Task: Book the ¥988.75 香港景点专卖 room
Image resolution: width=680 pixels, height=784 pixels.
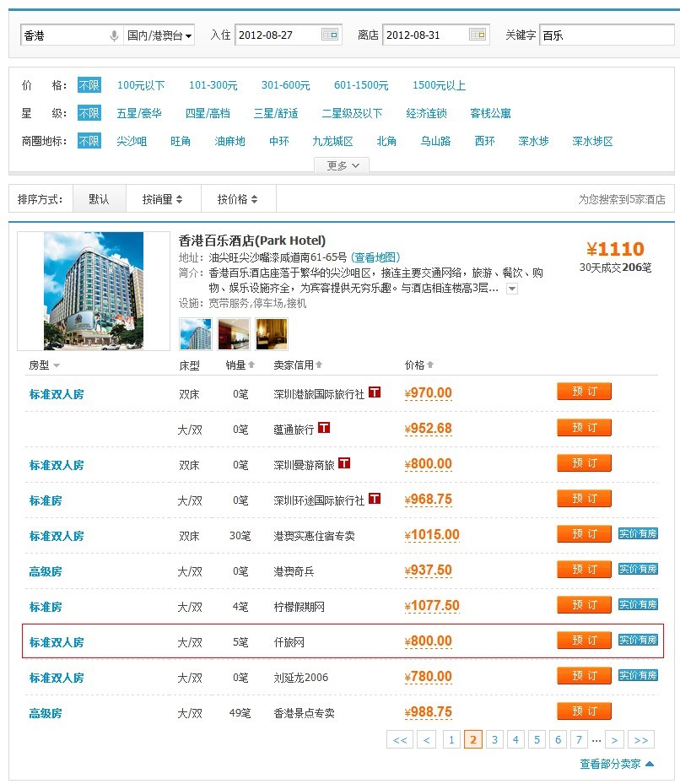Action: pos(584,711)
